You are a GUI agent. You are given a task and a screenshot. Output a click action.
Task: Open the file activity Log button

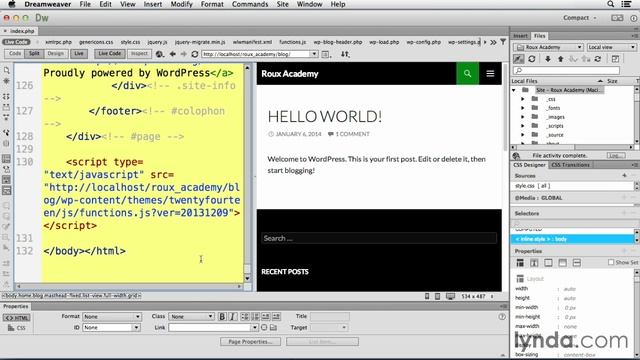pos(615,156)
